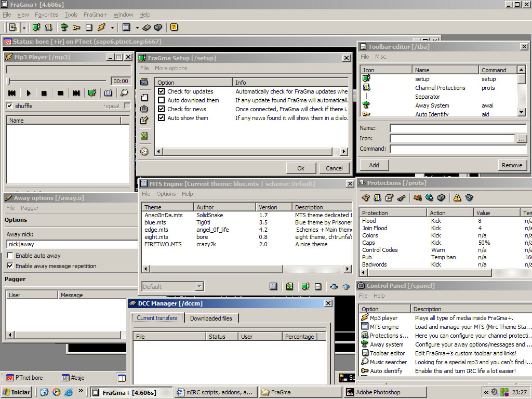Open dropdown arrow beside the window toolbar icon
This screenshot has width=532, height=399.
(x=137, y=28)
